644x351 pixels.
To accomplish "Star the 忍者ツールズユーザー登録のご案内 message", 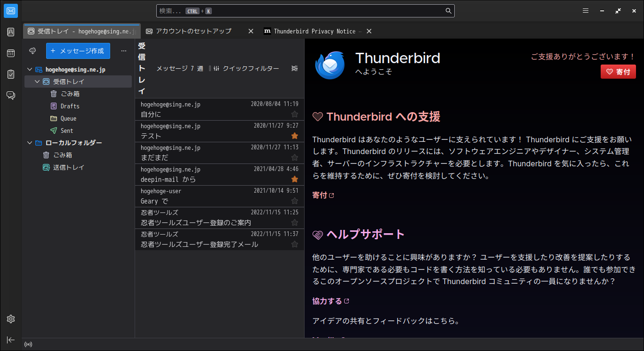I will [x=295, y=222].
